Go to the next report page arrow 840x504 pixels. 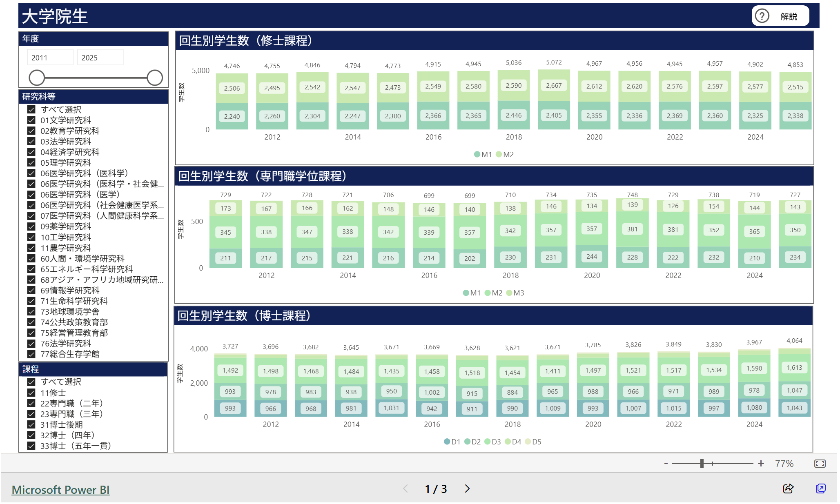[467, 488]
